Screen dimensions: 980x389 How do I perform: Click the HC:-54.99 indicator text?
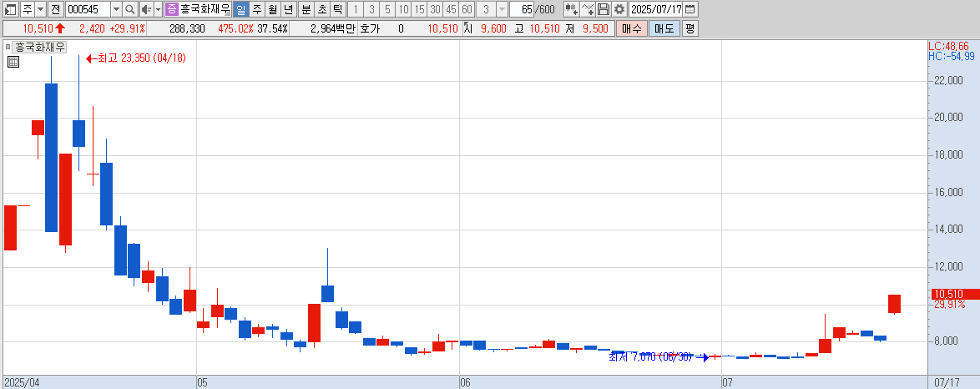[952, 56]
